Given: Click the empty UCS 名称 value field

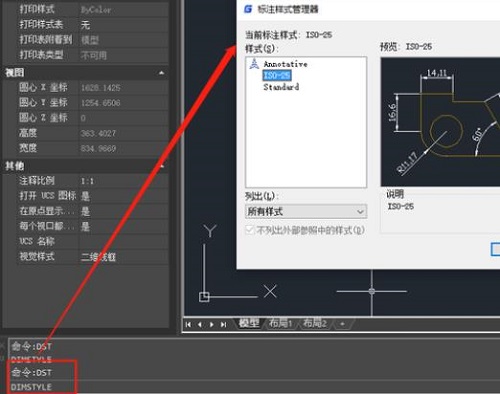Looking at the screenshot, I should click(x=123, y=241).
